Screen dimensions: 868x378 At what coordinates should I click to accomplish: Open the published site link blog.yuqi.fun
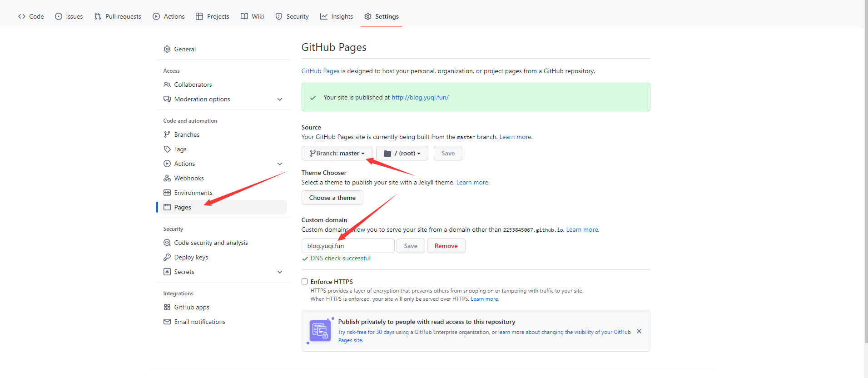click(x=420, y=97)
